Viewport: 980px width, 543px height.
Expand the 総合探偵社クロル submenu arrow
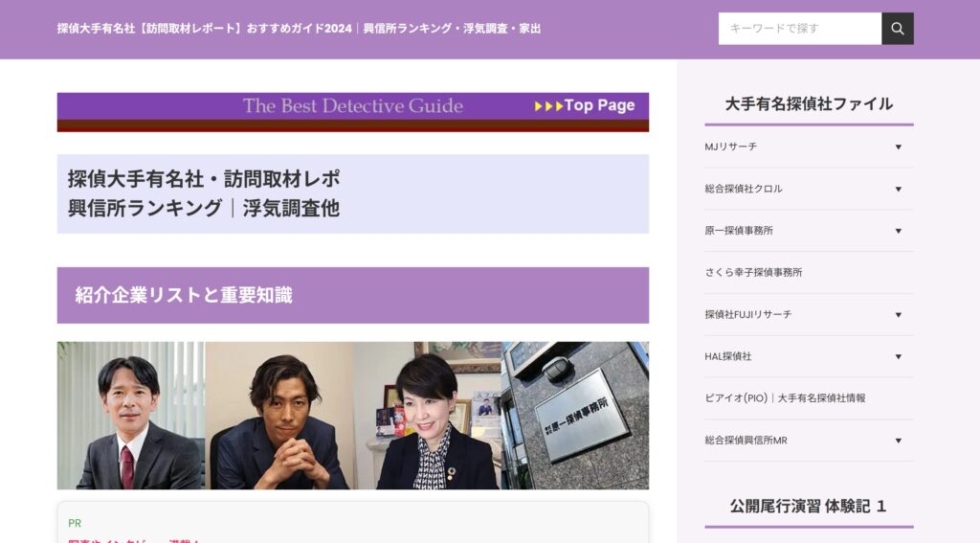coord(898,189)
